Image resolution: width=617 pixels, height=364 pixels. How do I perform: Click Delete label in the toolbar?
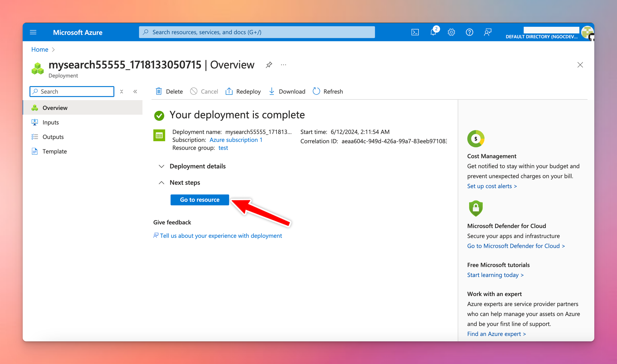[174, 92]
